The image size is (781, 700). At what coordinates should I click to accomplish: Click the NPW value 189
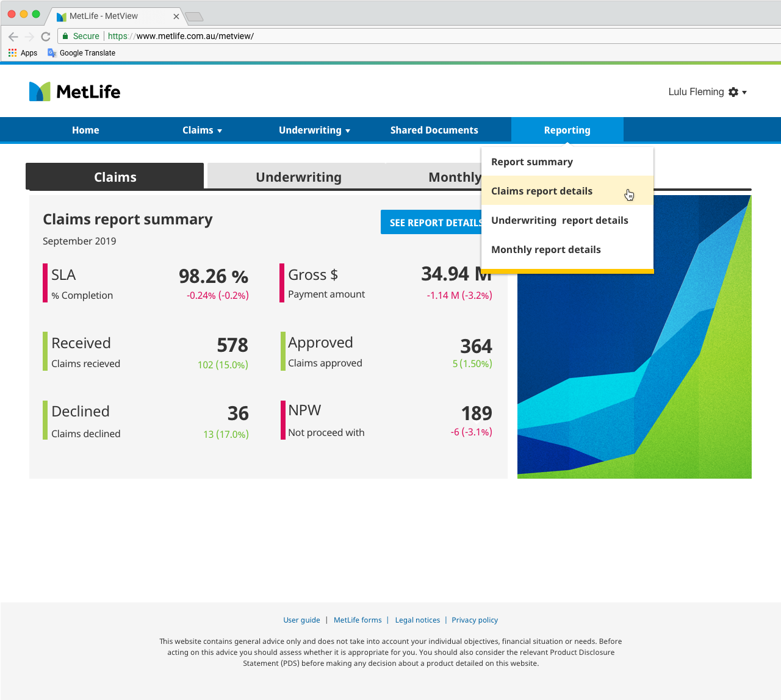tap(477, 413)
